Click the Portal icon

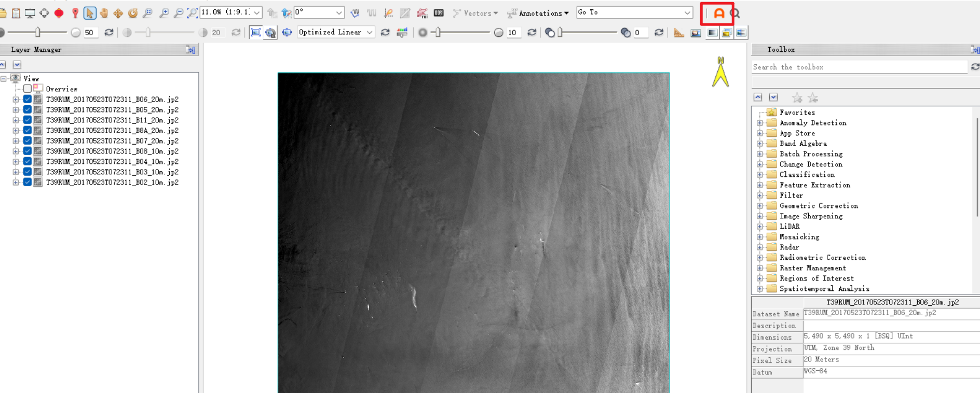pos(696,33)
